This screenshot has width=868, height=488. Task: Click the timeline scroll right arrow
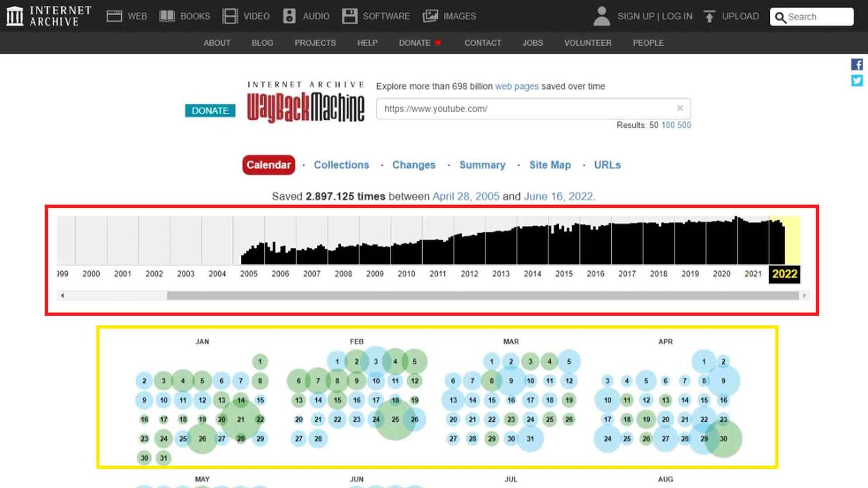tap(804, 296)
